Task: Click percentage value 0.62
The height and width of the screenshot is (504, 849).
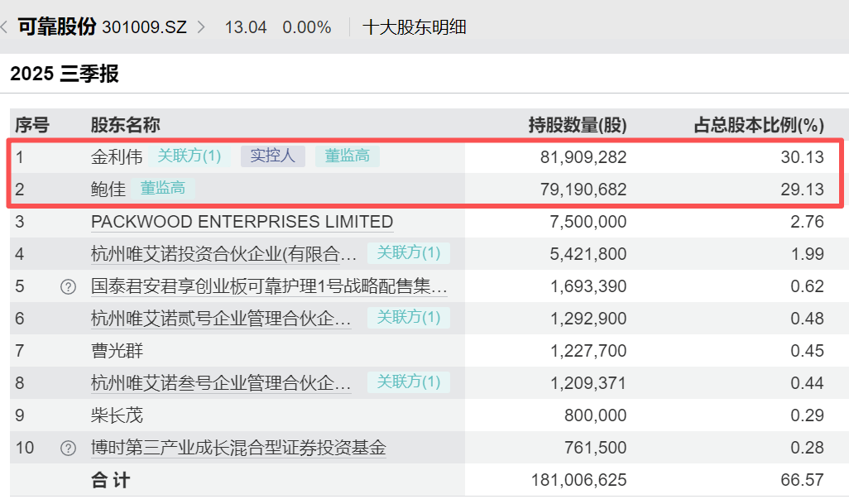Action: tap(808, 286)
